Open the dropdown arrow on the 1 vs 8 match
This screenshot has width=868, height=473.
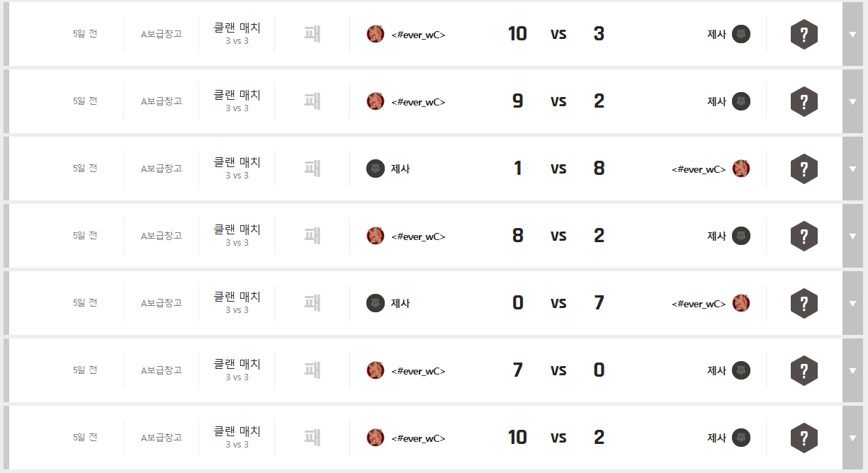tap(852, 169)
